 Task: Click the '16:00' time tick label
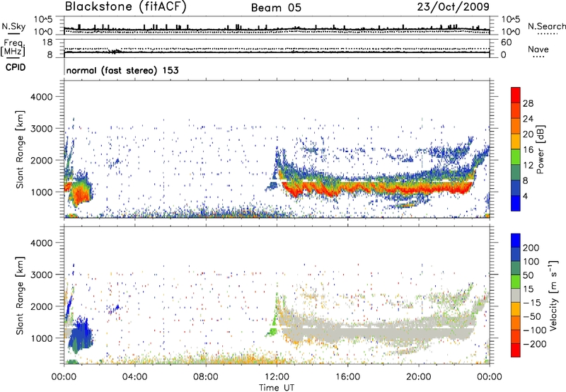[347, 377]
